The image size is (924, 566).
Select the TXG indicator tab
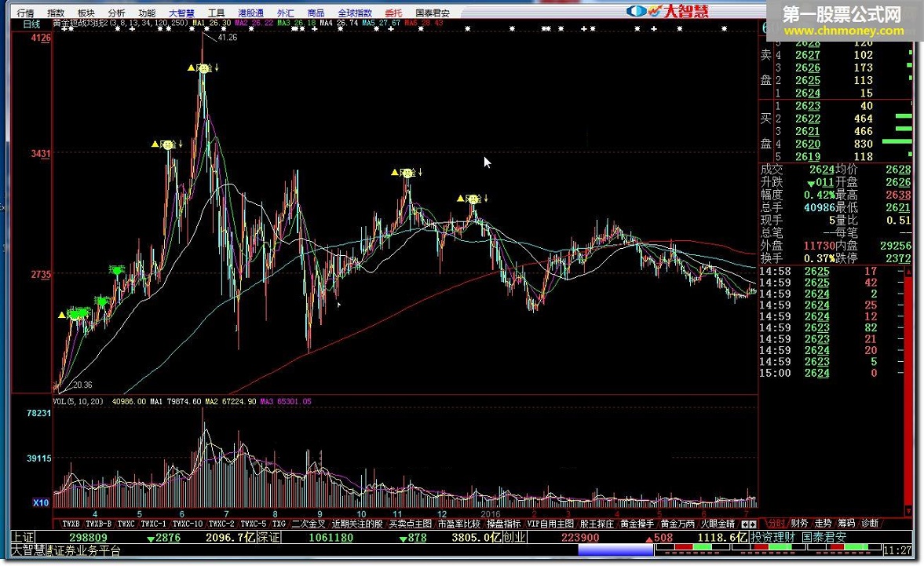279,524
